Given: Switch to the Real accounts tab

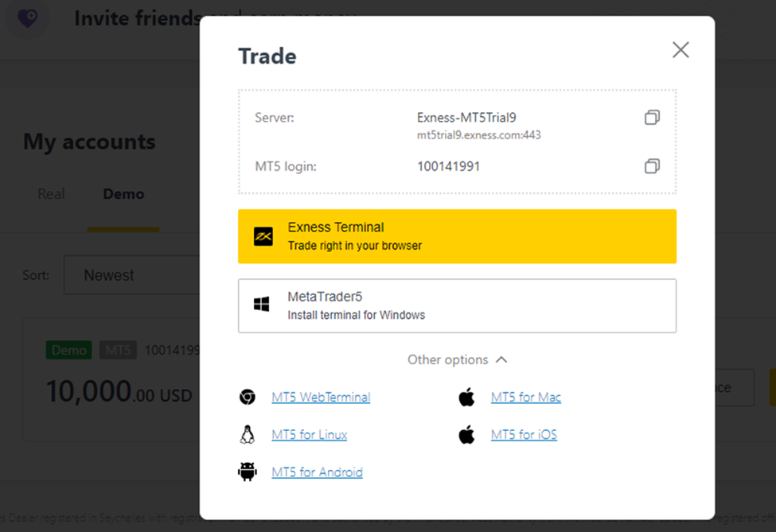Looking at the screenshot, I should click(51, 194).
